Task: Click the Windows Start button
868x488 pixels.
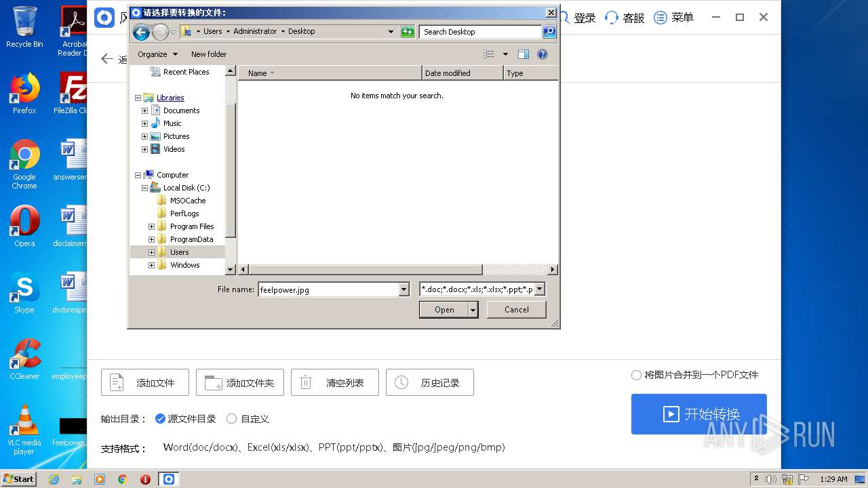Action: (x=19, y=479)
